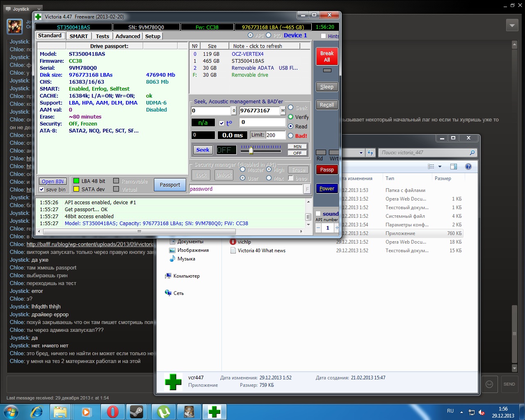
Task: Decrease API number with minus button
Action: coord(318,228)
